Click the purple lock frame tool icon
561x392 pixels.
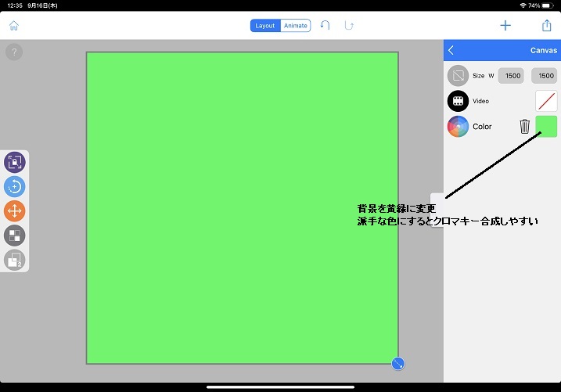click(x=15, y=162)
